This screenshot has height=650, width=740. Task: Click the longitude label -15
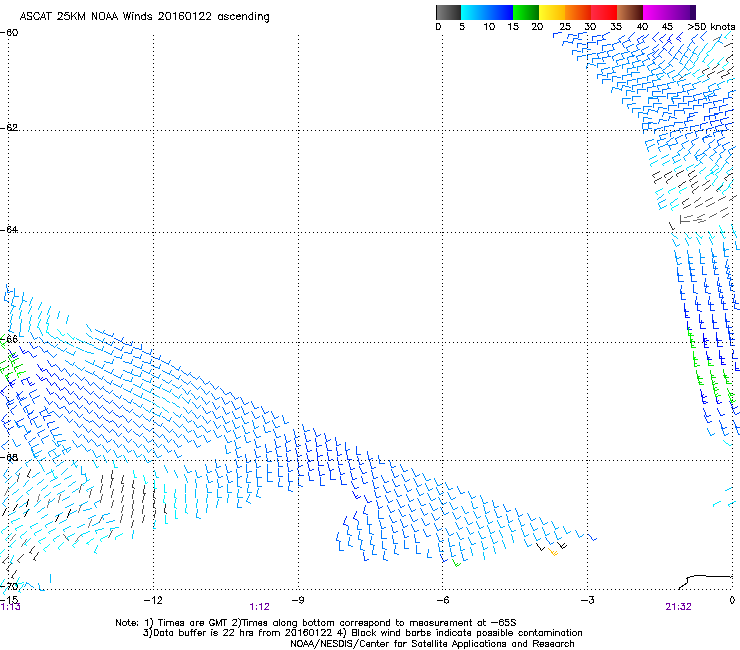[x=9, y=600]
